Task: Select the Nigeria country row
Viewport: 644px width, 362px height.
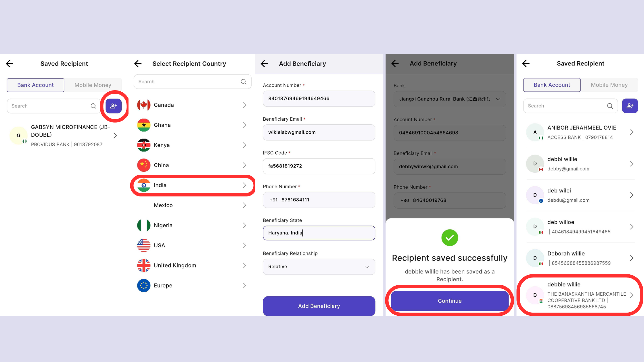Action: tap(192, 225)
